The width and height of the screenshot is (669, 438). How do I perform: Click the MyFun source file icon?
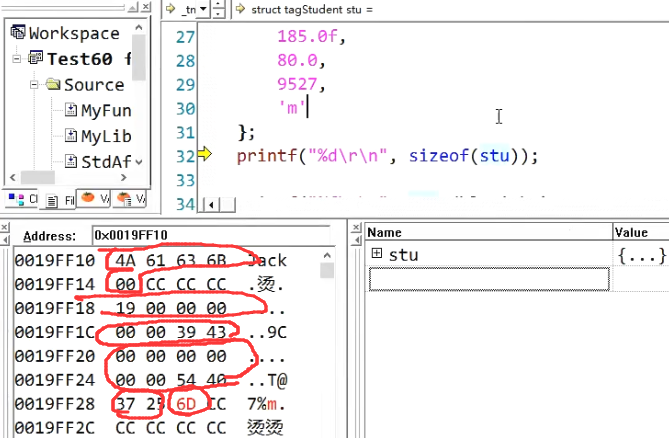point(71,110)
